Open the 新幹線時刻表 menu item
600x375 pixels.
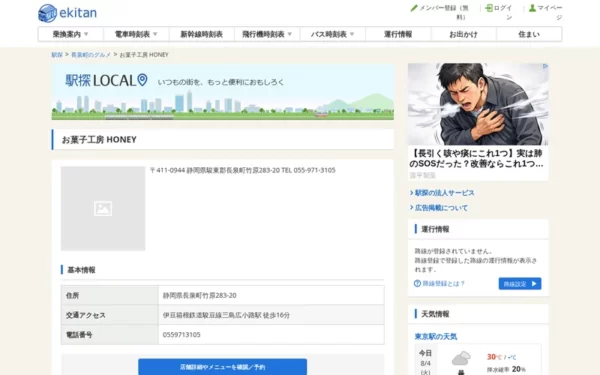[x=202, y=34]
